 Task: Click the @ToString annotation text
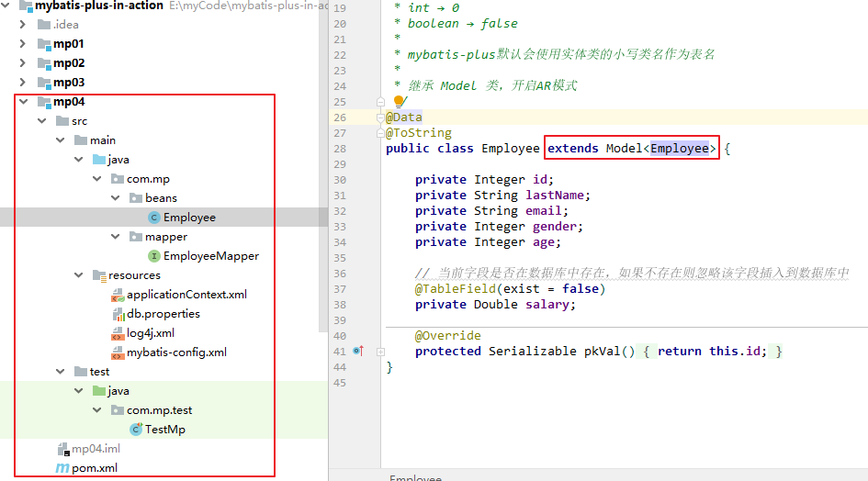pyautogui.click(x=419, y=133)
